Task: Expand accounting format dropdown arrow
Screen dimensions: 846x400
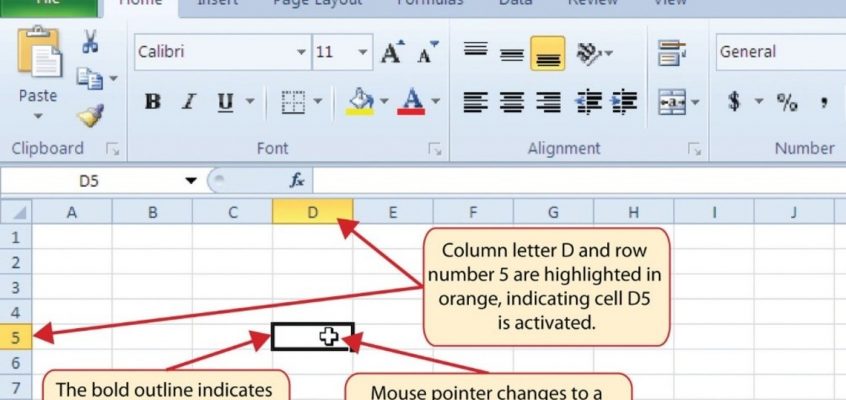Action: [759, 101]
